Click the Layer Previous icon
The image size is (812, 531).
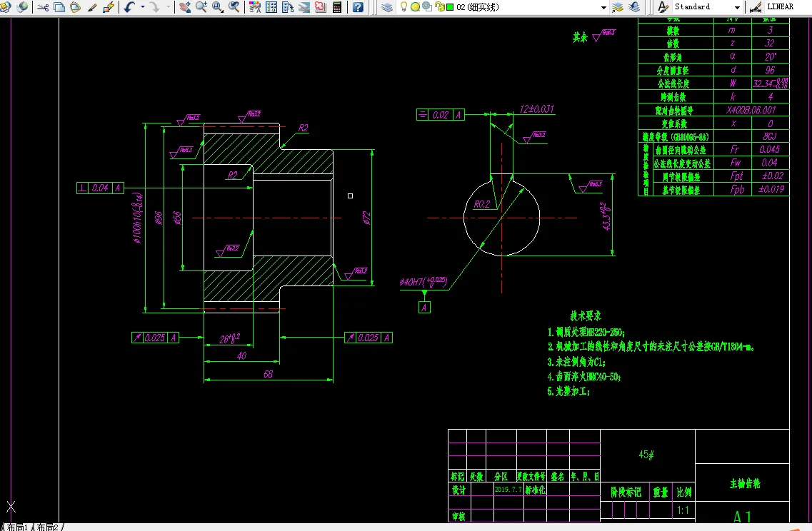click(634, 7)
